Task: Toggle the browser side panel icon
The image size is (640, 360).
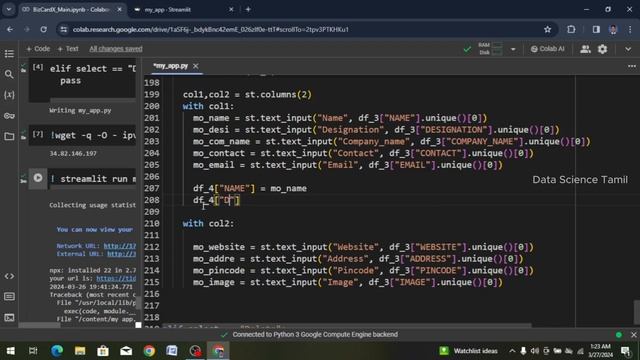Action: coord(596,29)
